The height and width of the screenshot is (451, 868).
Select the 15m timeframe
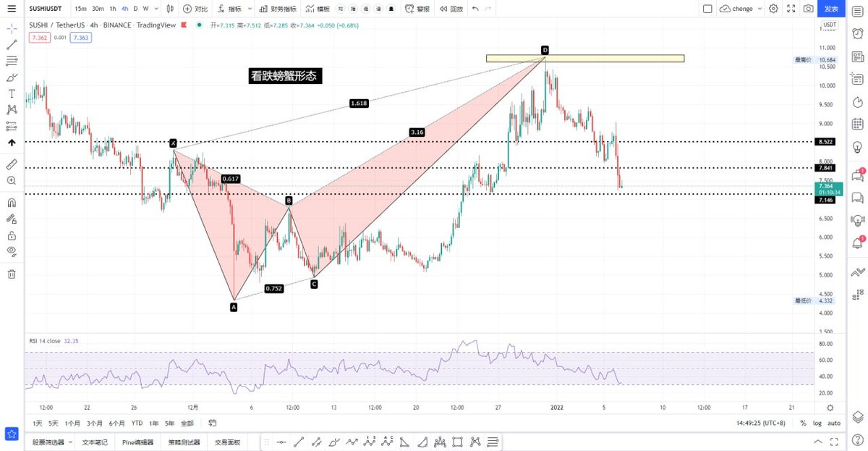(x=81, y=9)
